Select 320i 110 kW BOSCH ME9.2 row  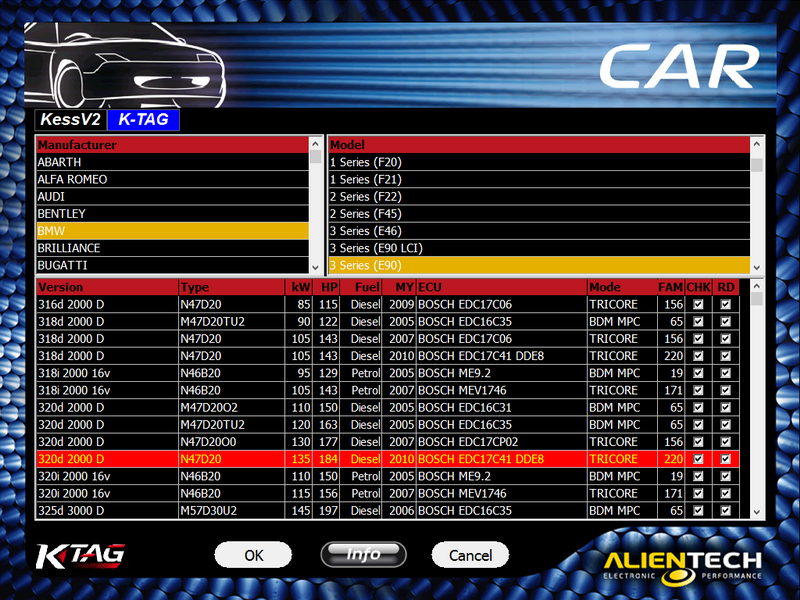[388, 476]
